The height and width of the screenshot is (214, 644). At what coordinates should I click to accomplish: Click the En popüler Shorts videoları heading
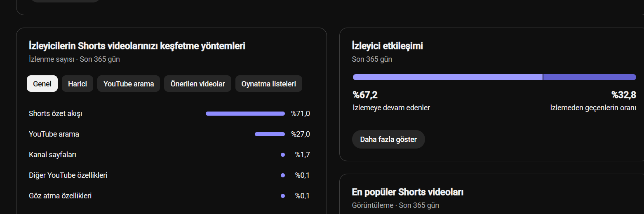408,192
